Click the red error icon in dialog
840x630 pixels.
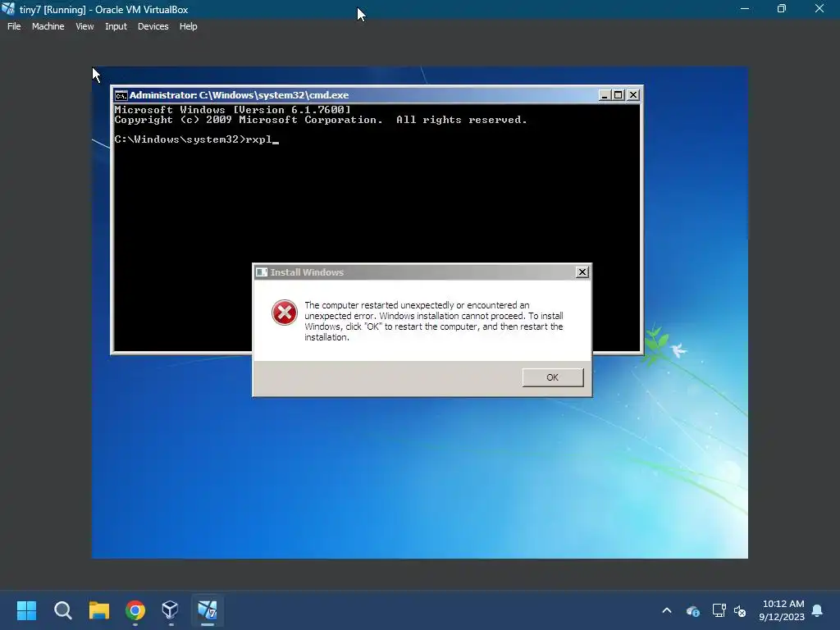pos(285,313)
